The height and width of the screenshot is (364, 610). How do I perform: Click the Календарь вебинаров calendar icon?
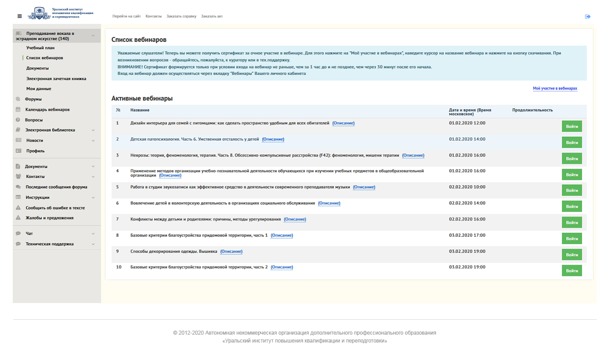click(x=18, y=110)
